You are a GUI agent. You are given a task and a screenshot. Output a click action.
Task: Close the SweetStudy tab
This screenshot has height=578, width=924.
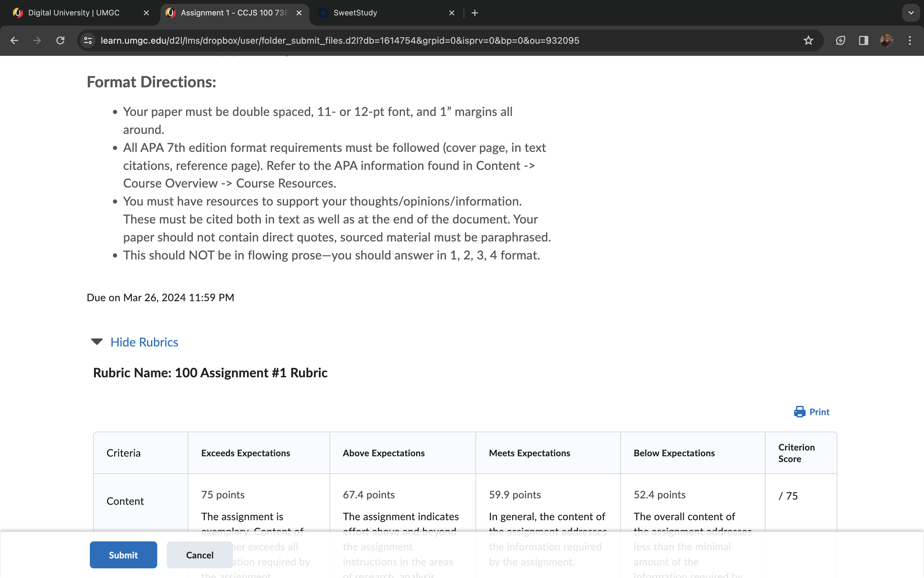(452, 13)
